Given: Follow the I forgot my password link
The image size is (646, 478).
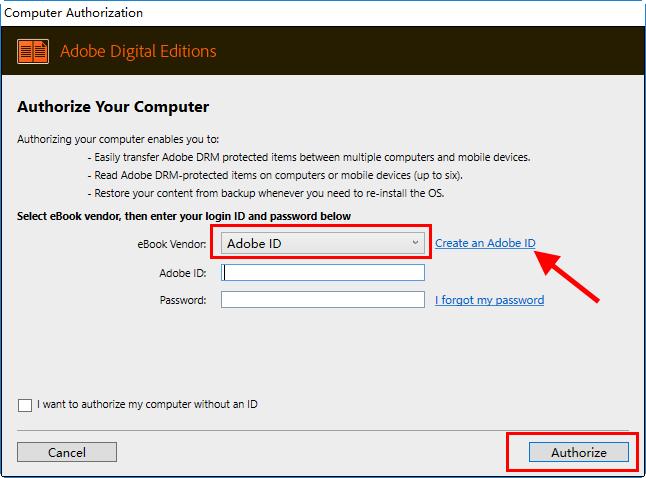Looking at the screenshot, I should [x=489, y=300].
